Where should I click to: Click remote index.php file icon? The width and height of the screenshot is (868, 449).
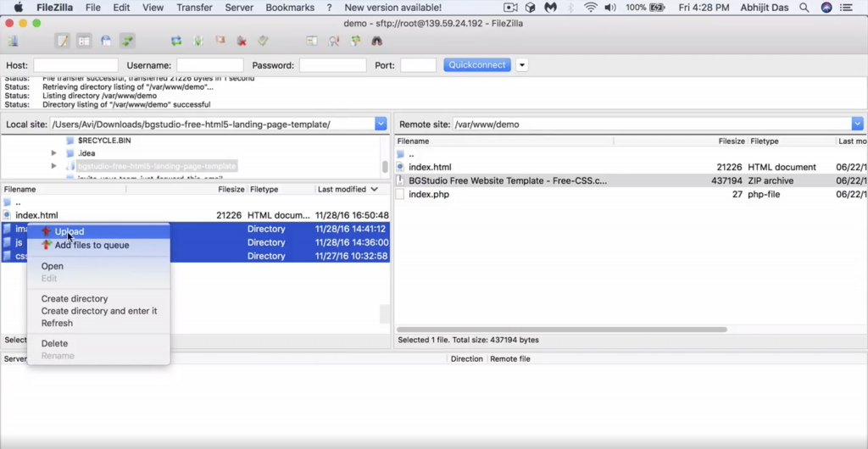(400, 194)
